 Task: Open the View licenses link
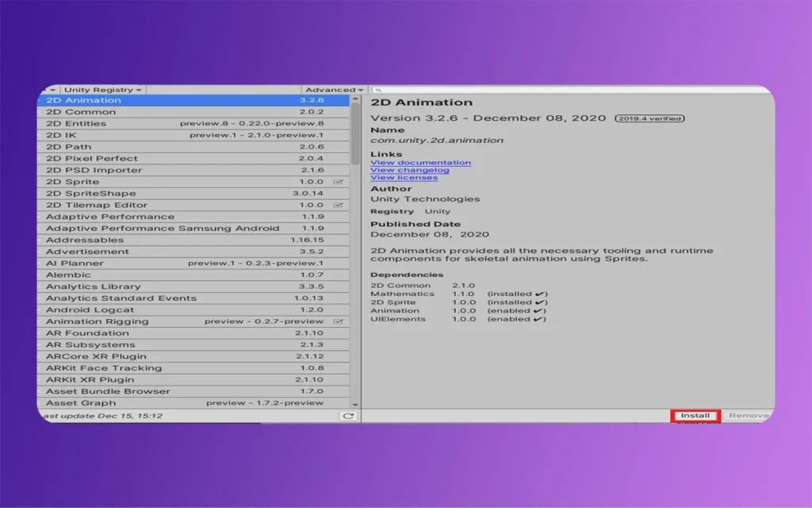(404, 178)
